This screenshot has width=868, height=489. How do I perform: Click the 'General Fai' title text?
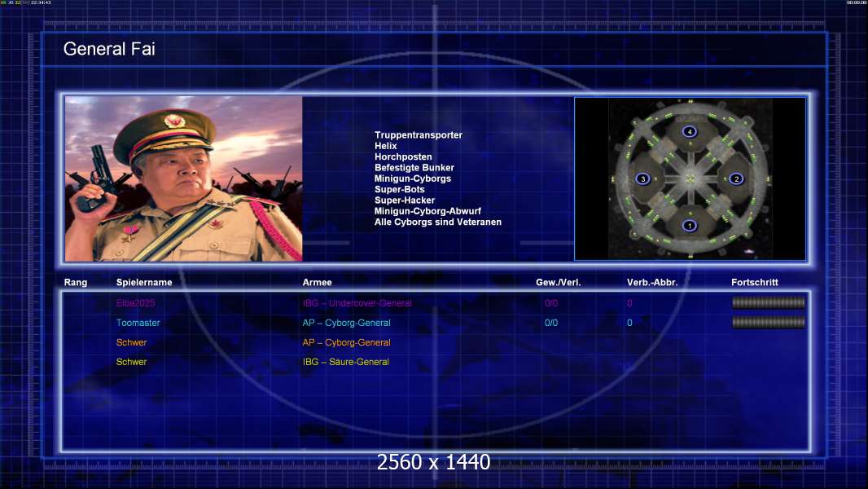tap(109, 49)
